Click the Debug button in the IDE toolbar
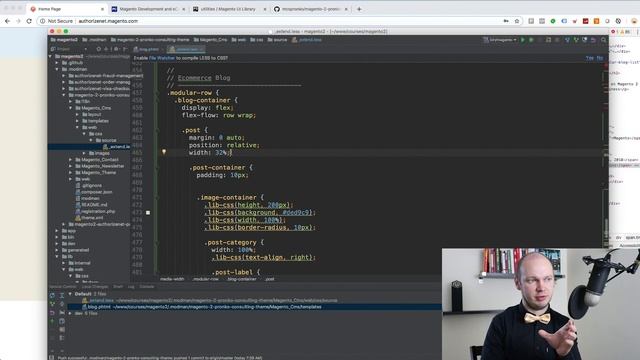This screenshot has width=640, height=360. click(x=531, y=40)
